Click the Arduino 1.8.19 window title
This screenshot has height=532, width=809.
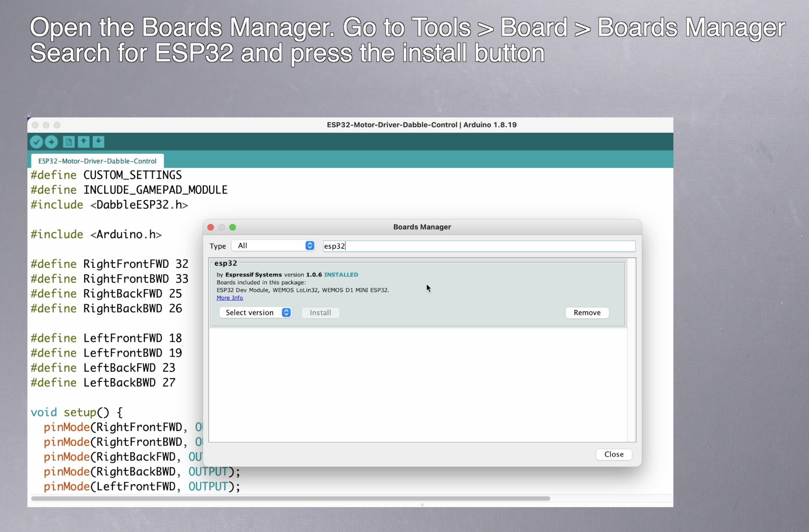[x=422, y=125]
